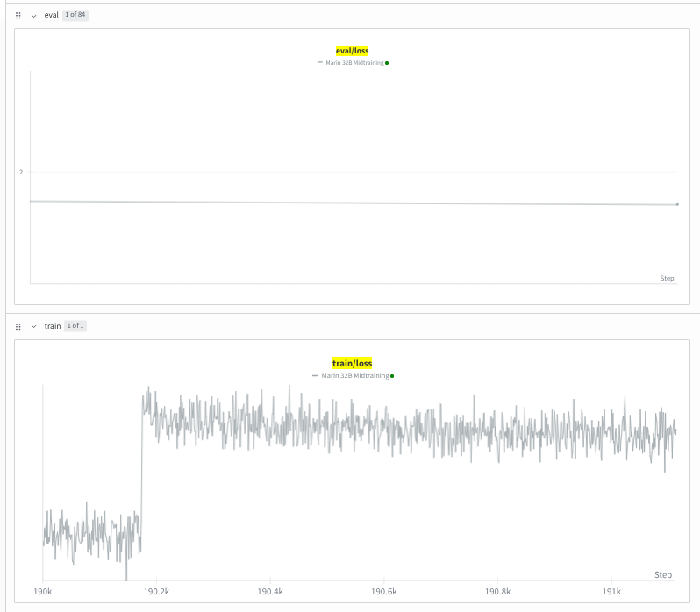Select the train section header label
Image resolution: width=700 pixels, height=612 pixels.
click(53, 326)
